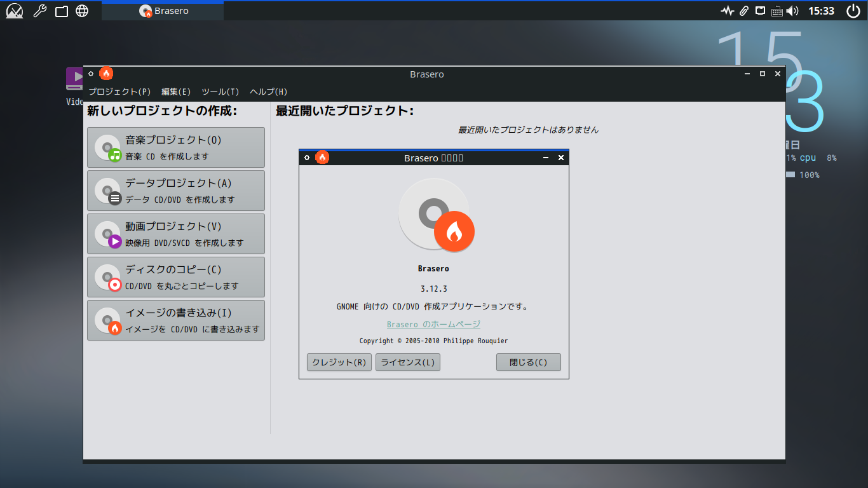Open the ヘルプ(H) menu
Screen dimensions: 868x488
click(x=269, y=91)
